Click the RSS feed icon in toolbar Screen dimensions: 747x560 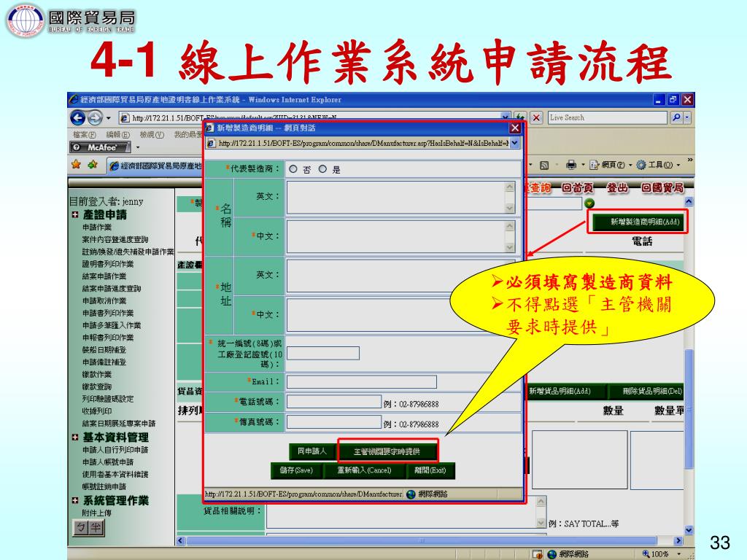pos(544,166)
